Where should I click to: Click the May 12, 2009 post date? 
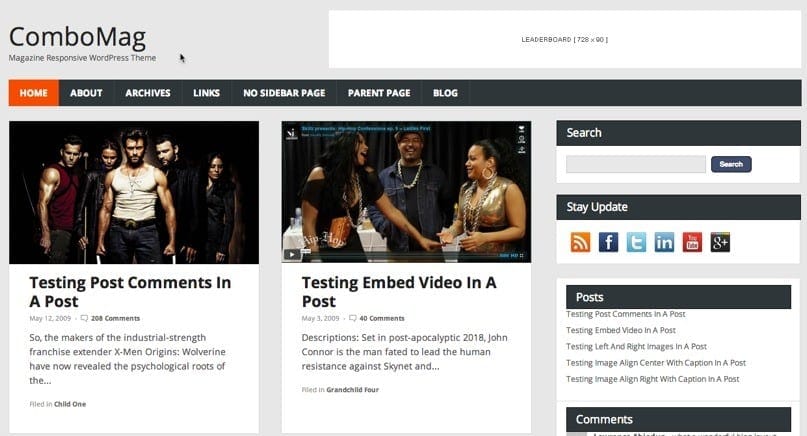pos(50,318)
